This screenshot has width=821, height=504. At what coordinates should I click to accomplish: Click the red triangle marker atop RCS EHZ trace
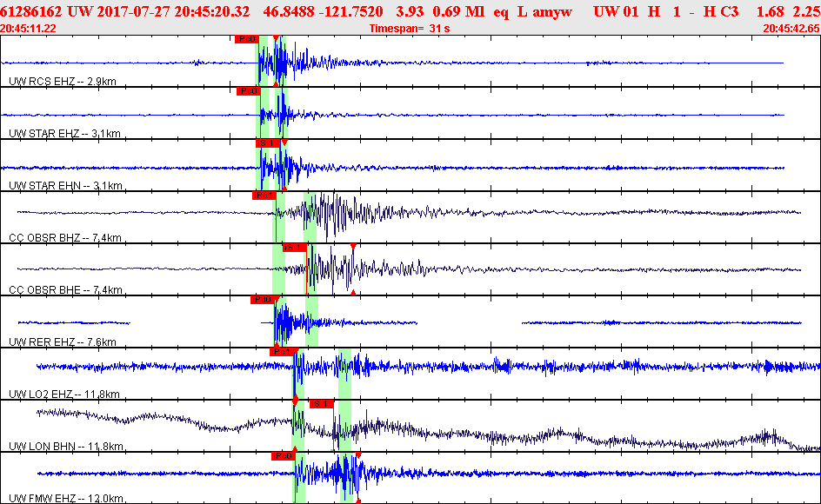[276, 37]
